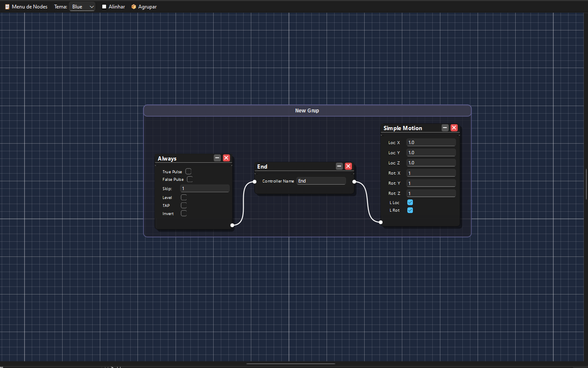Viewport: 588px width, 368px height.
Task: Check the TAP option
Action: (184, 205)
